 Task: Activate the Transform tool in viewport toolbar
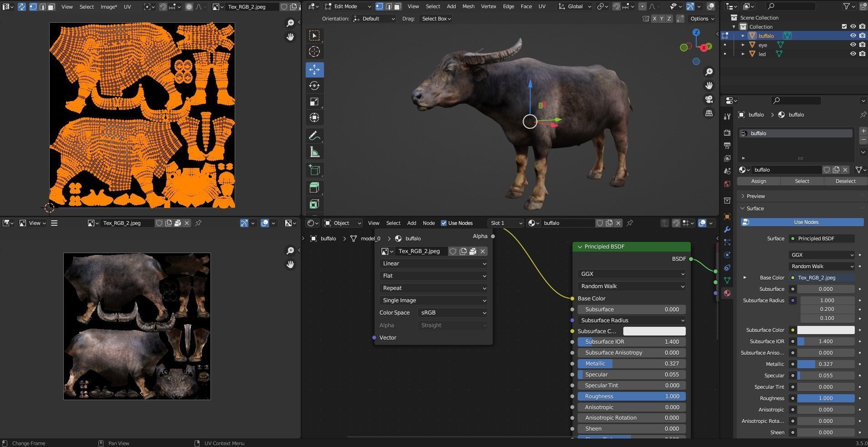[x=314, y=117]
